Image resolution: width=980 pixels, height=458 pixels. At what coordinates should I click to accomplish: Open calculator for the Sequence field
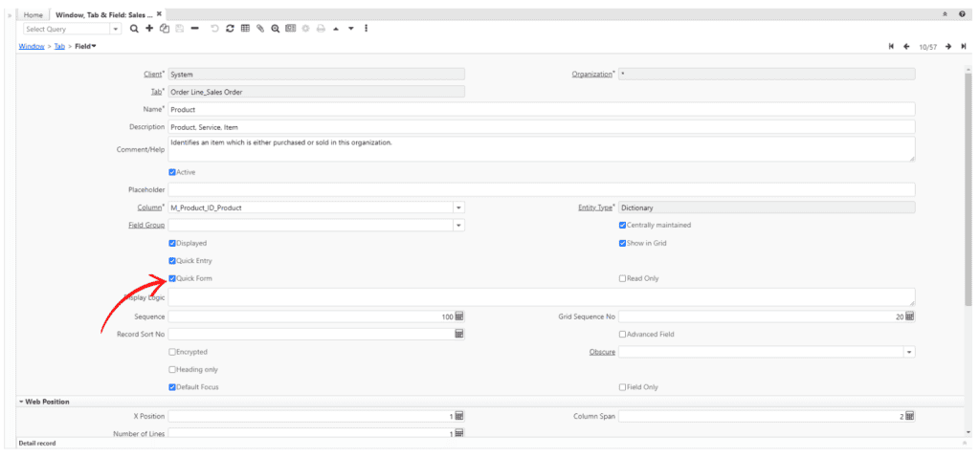459,316
